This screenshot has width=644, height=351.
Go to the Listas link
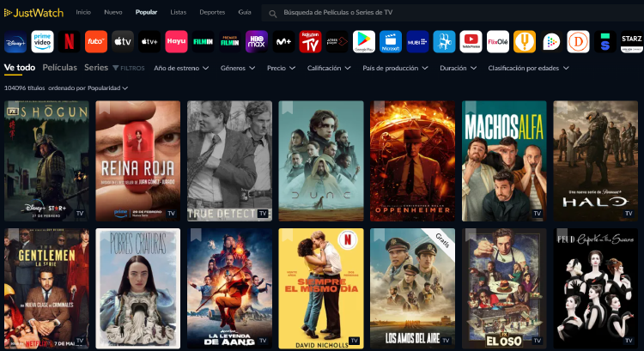click(179, 13)
